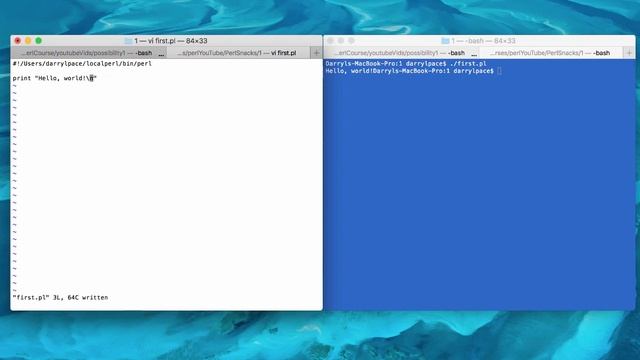Viewport: 640px width, 360px height.
Task: Minimize the vi first.pl terminal window
Action: click(28, 41)
